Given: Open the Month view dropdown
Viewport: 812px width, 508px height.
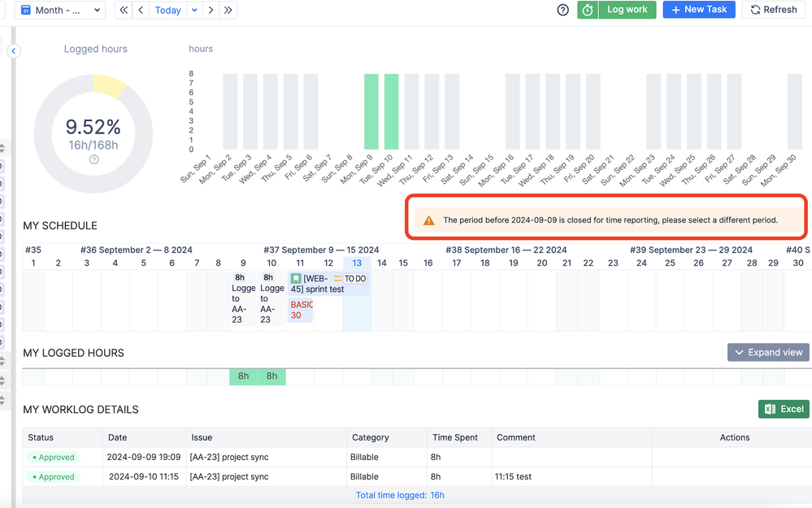Looking at the screenshot, I should [x=61, y=10].
